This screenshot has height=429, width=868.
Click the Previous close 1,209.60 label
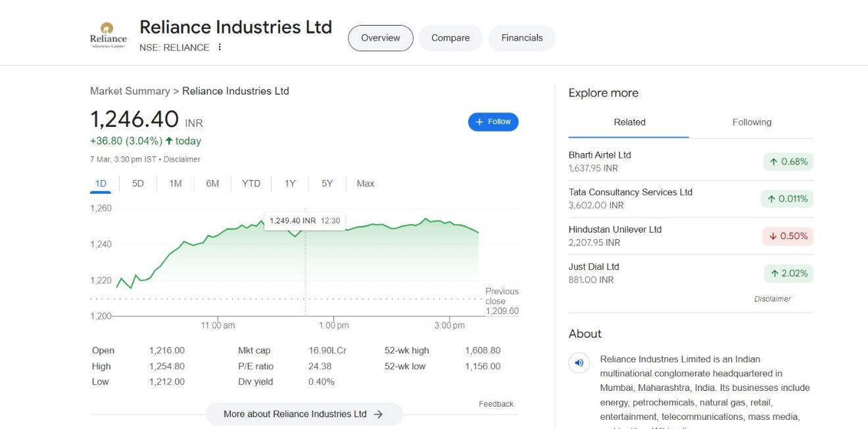pos(502,302)
